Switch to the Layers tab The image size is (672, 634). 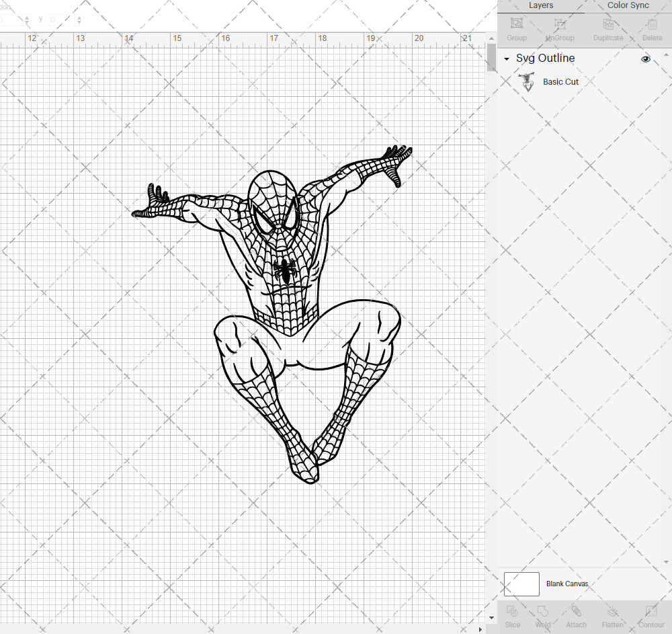541,5
